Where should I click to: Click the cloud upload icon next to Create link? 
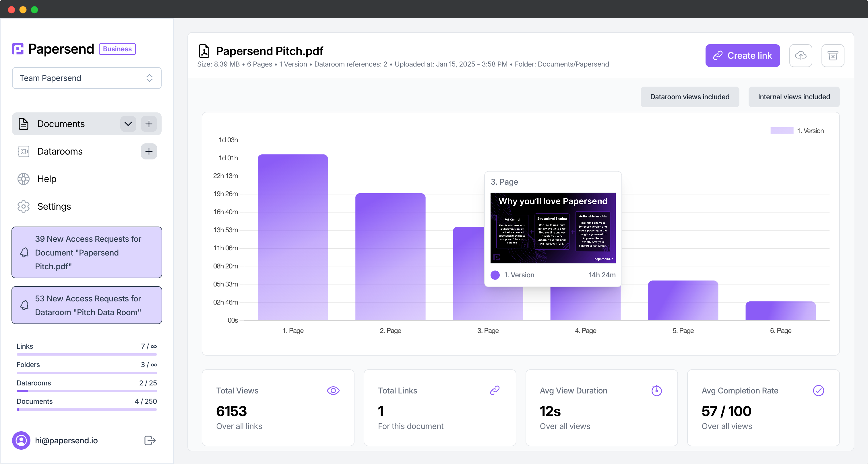[801, 56]
